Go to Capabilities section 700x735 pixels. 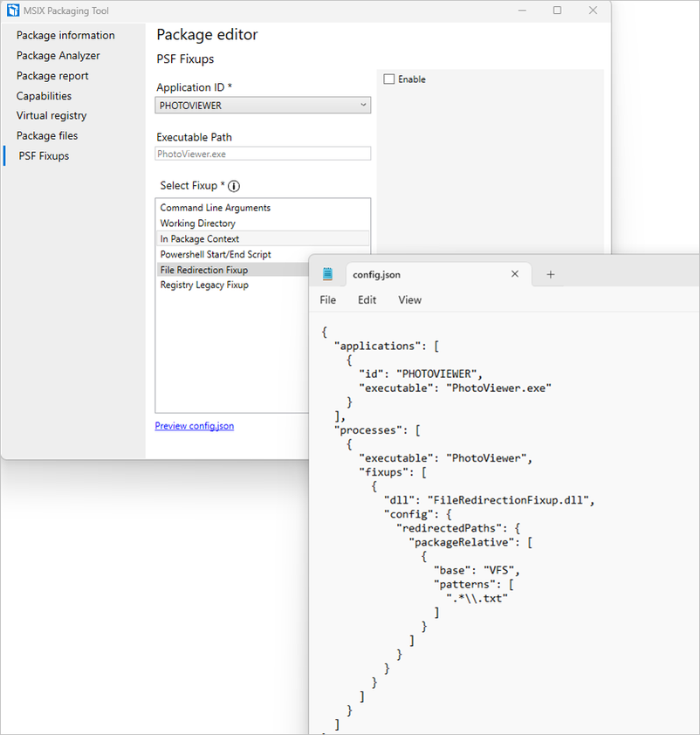44,96
